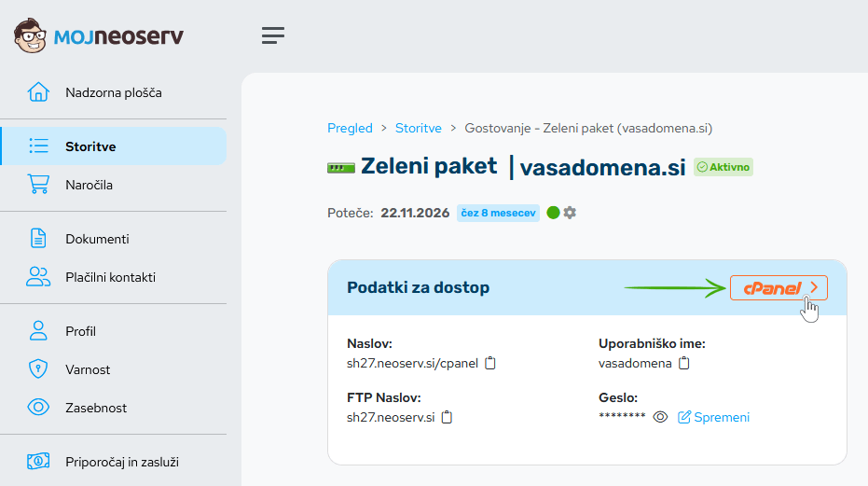Go to Pregled breadcrumb
The height and width of the screenshot is (486, 868).
tap(350, 128)
